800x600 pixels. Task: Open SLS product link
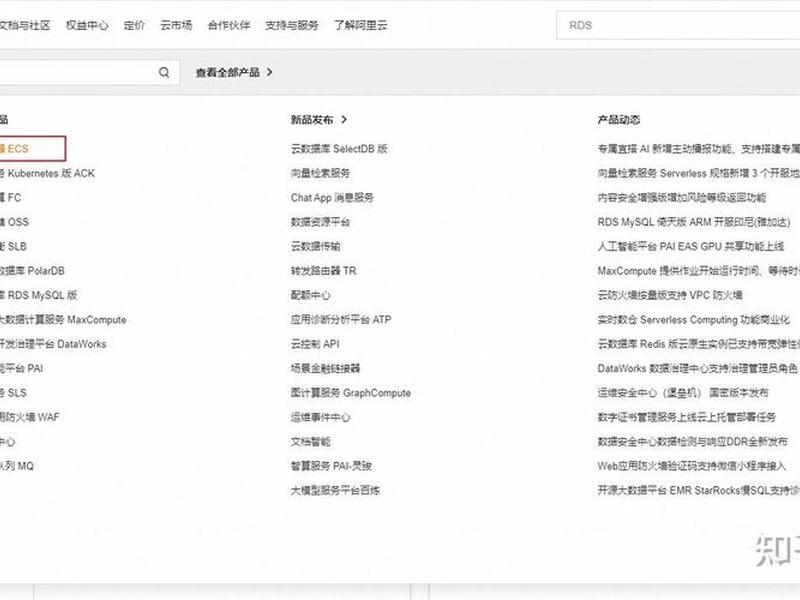(13, 393)
